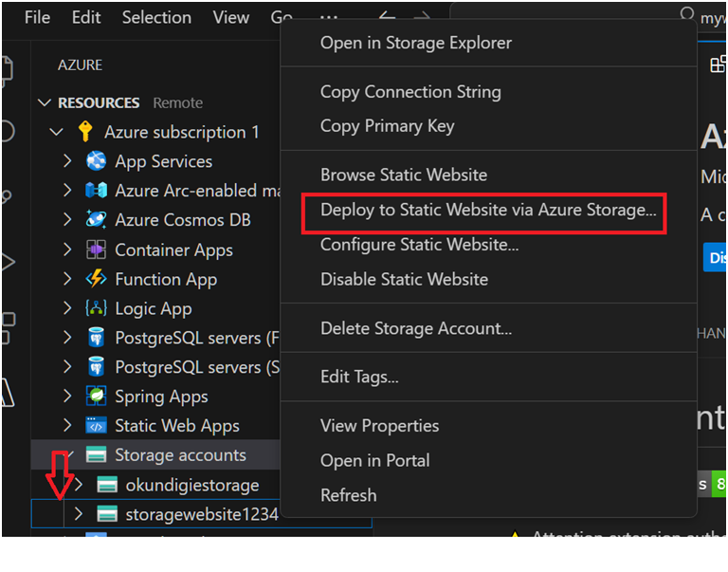Choose Open in Storage Explorer
Screen dimensions: 728x572
[488, 43]
